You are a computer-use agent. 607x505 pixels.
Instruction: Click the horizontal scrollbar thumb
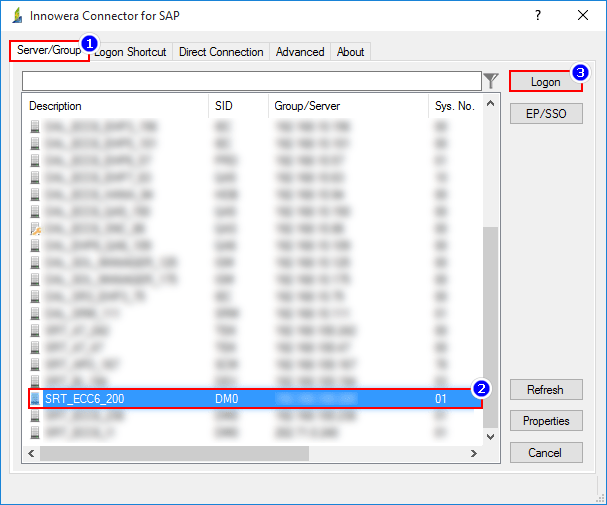pyautogui.click(x=174, y=453)
